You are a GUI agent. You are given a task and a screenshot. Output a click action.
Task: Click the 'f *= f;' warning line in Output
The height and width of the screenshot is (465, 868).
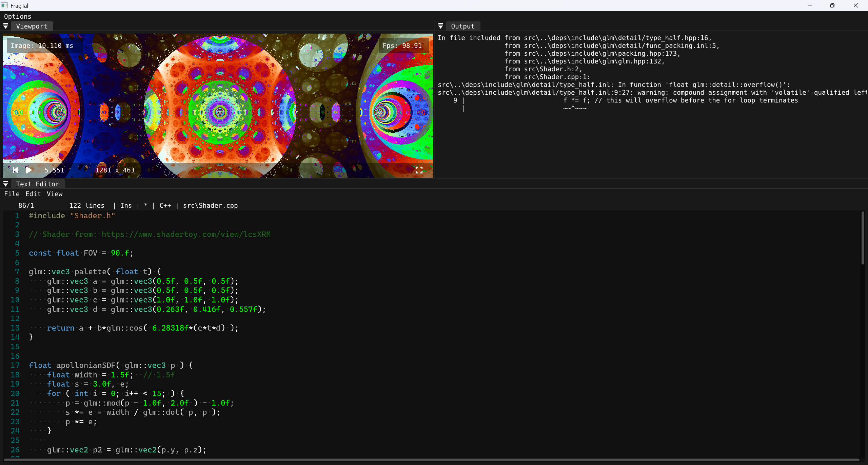click(x=680, y=100)
